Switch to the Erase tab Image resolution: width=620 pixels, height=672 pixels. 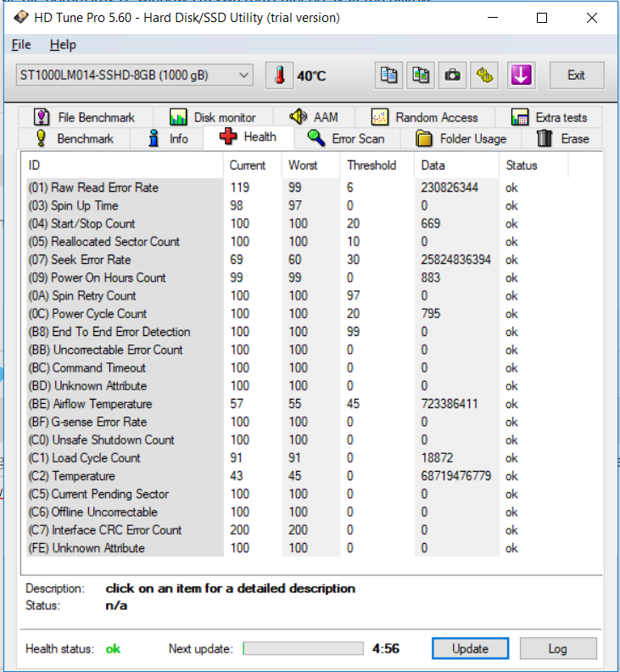tap(562, 138)
